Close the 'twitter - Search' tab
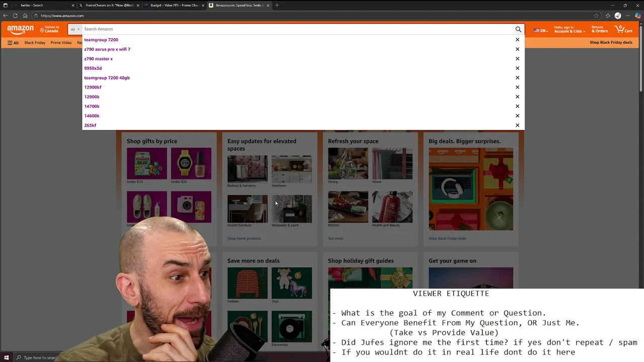Viewport: 644px width, 362px height. point(73,5)
